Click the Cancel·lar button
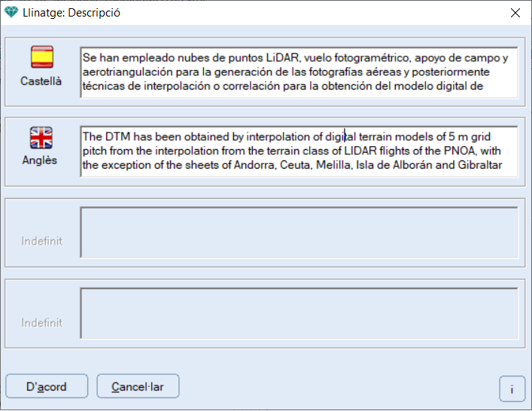Viewport: 532px width, 411px height. coord(138,386)
